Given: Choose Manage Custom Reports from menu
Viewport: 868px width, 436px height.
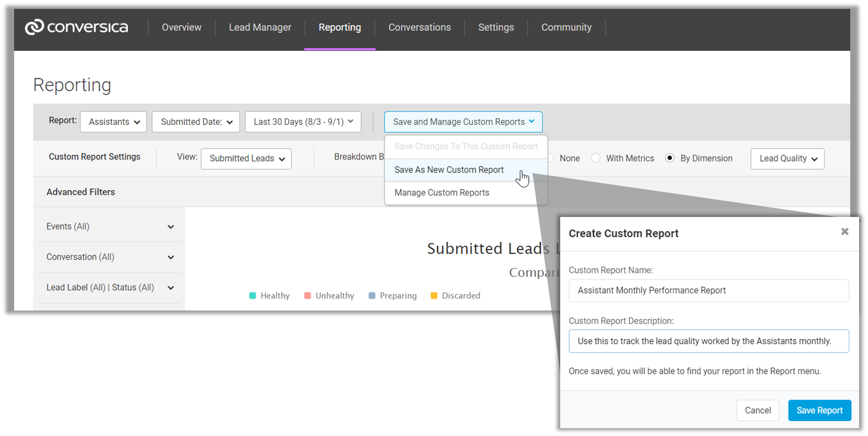Looking at the screenshot, I should click(x=442, y=193).
